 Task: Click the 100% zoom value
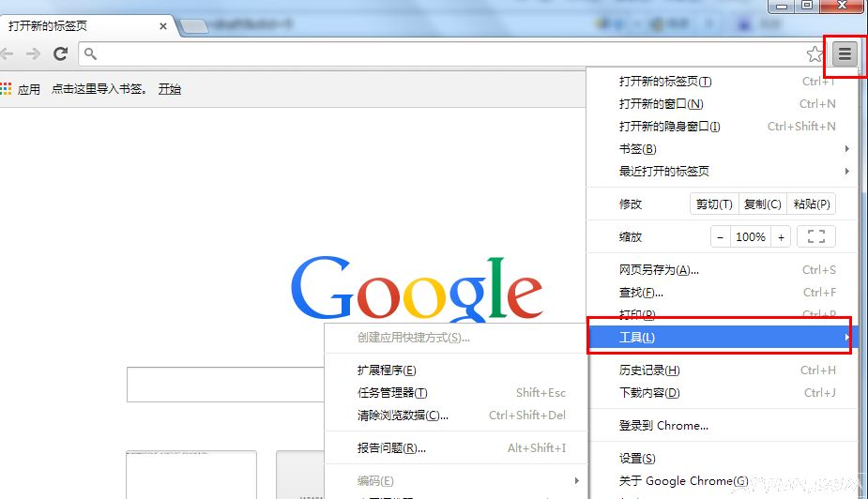pos(750,237)
